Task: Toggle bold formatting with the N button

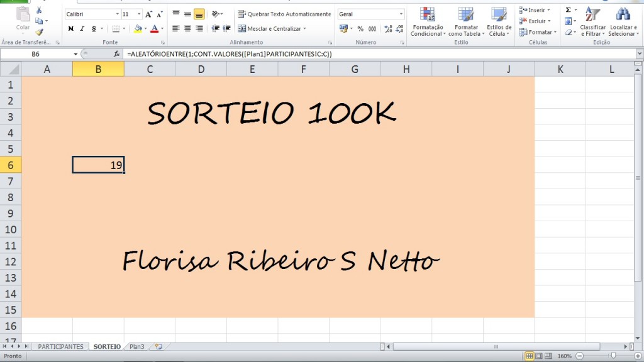Action: pos(70,28)
